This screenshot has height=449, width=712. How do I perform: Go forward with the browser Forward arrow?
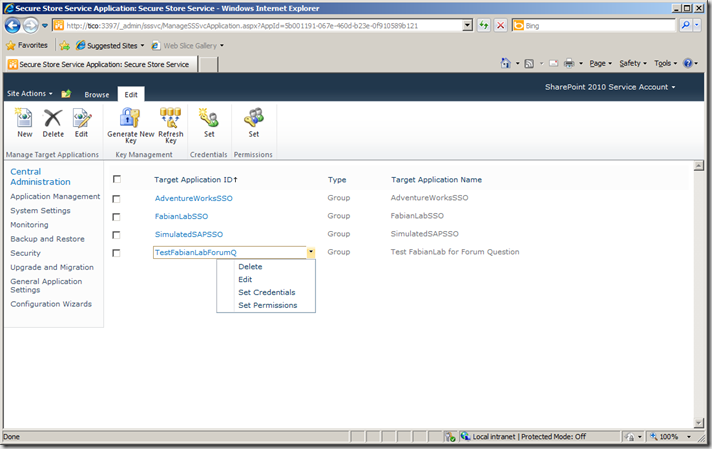[x=30, y=25]
